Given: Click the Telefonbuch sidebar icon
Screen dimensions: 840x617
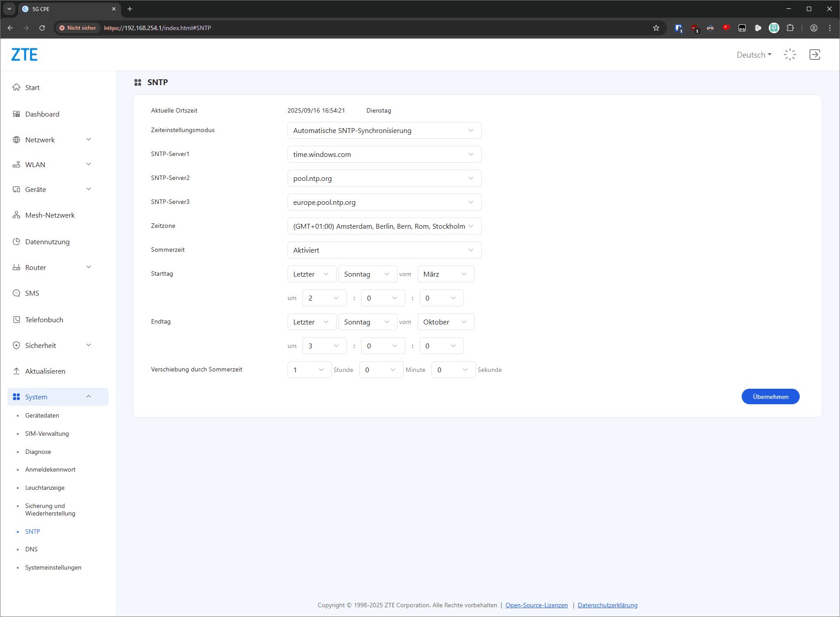Looking at the screenshot, I should point(16,320).
